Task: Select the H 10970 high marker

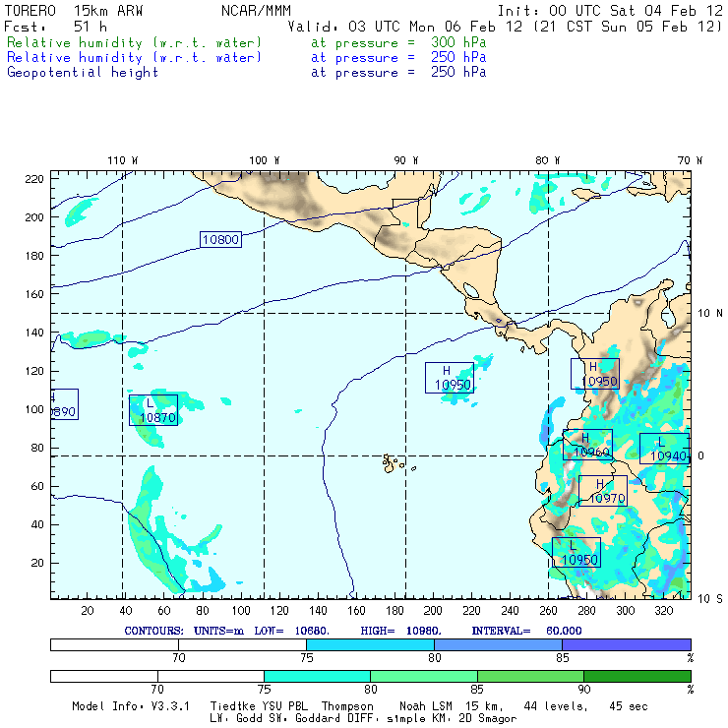Action: point(603,491)
